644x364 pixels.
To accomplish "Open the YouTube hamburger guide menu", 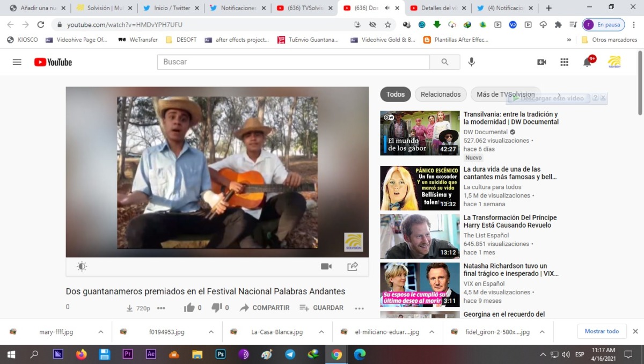I will point(17,62).
